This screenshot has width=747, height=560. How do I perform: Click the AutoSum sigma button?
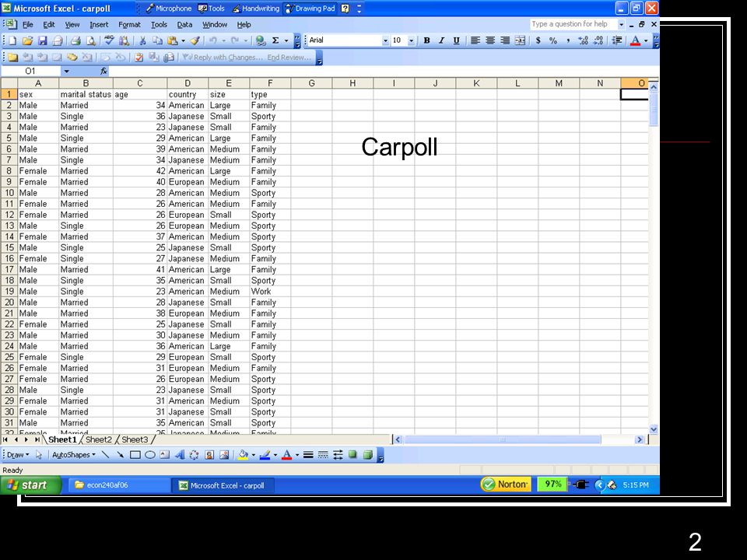pyautogui.click(x=275, y=41)
